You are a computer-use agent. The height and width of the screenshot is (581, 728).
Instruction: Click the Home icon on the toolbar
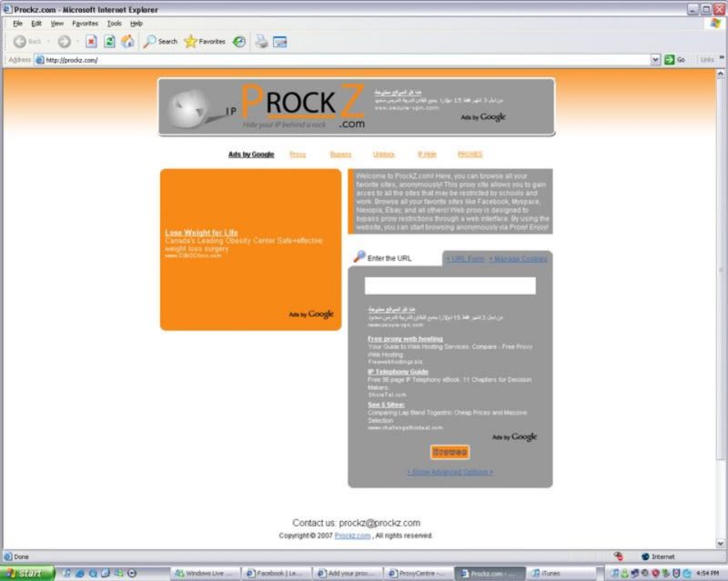point(126,40)
